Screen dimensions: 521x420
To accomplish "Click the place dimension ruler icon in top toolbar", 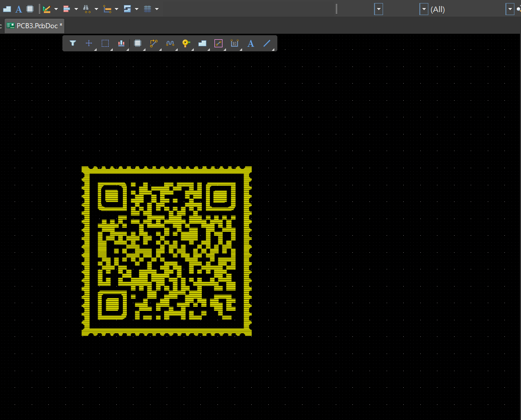I will click(x=107, y=9).
